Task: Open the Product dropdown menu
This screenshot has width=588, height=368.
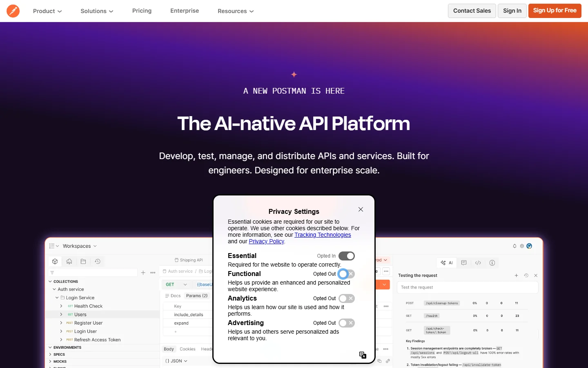Action: 47,11
